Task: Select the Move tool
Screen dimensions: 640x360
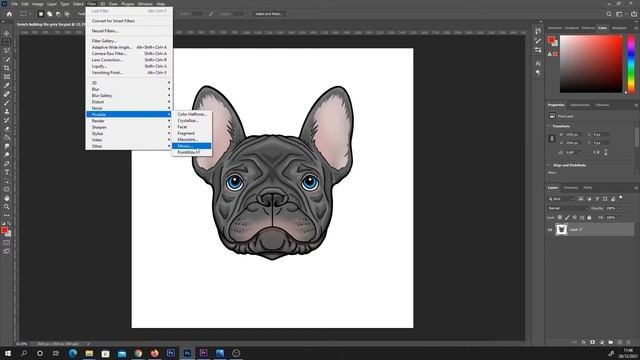Action: (7, 33)
